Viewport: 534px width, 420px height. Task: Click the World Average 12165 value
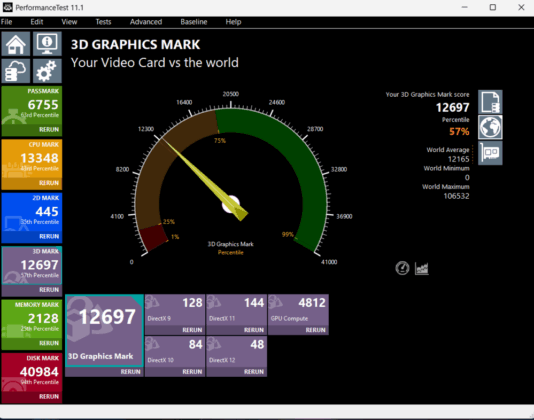458,159
